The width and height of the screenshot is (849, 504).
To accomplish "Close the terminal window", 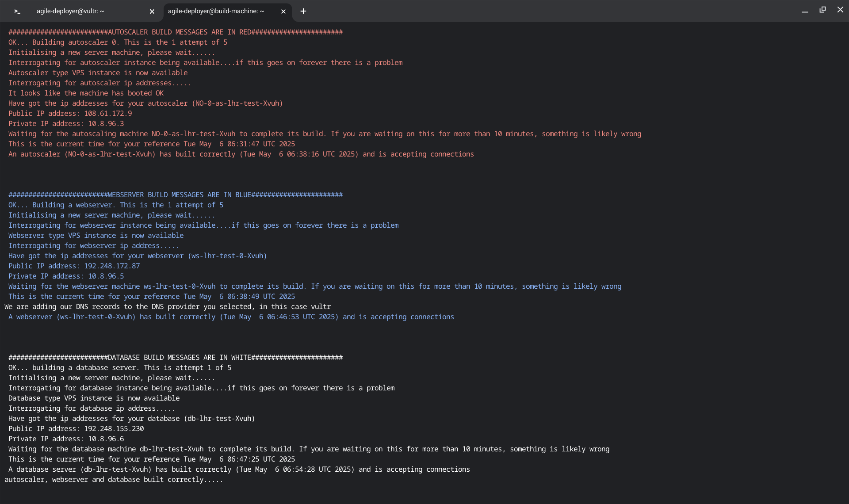I will click(x=840, y=10).
